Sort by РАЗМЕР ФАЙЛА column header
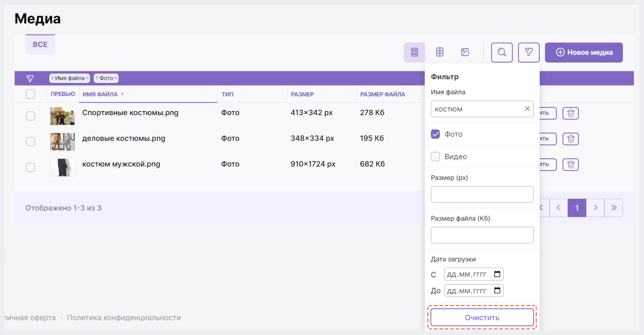644x335 pixels. coord(382,94)
